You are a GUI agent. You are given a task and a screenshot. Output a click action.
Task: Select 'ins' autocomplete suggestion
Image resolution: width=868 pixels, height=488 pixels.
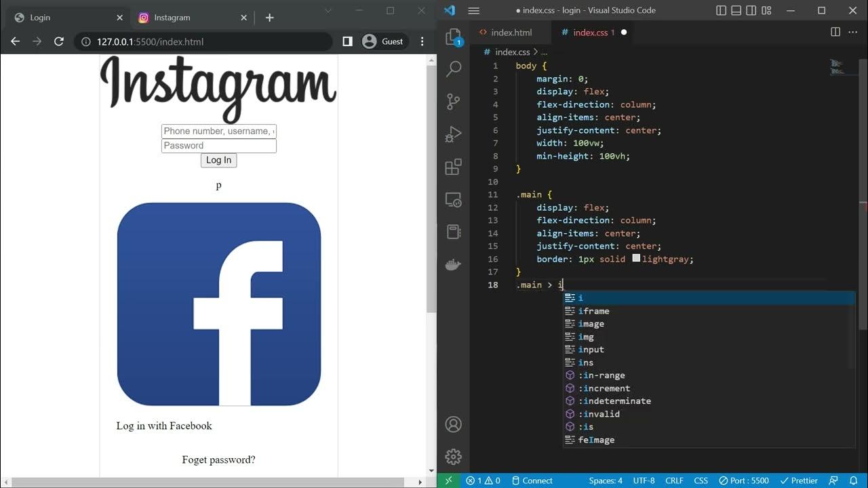point(709,362)
